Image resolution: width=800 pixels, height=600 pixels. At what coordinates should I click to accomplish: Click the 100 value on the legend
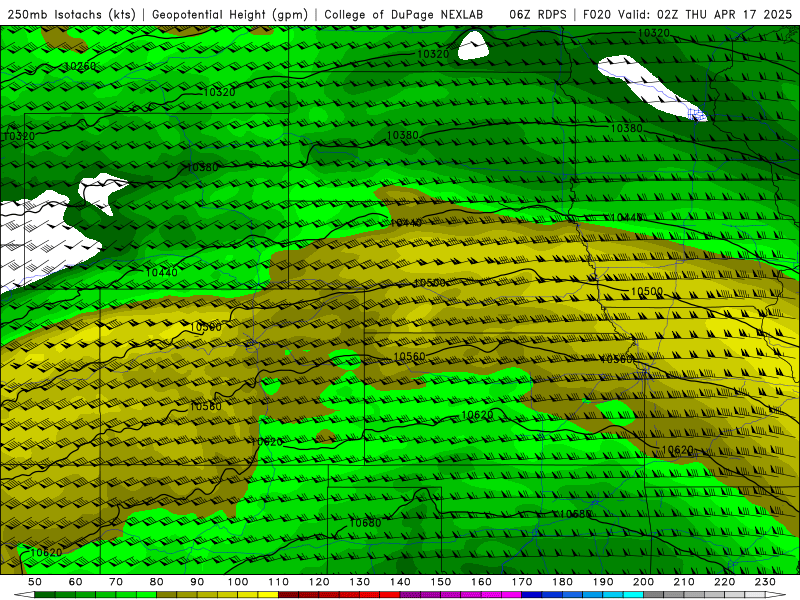238,582
